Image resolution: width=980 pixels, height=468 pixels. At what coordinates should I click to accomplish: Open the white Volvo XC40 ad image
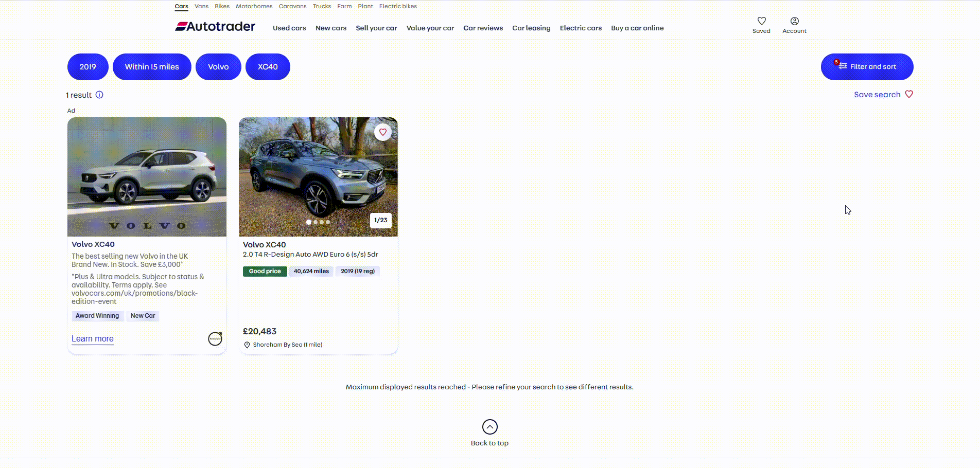pyautogui.click(x=147, y=177)
